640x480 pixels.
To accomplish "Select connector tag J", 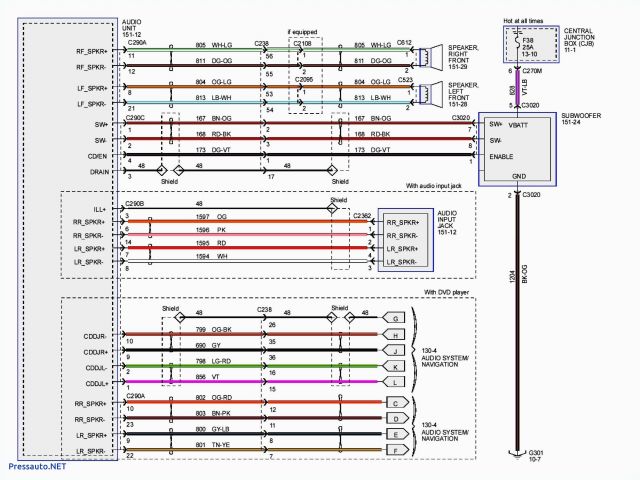I will coord(397,350).
